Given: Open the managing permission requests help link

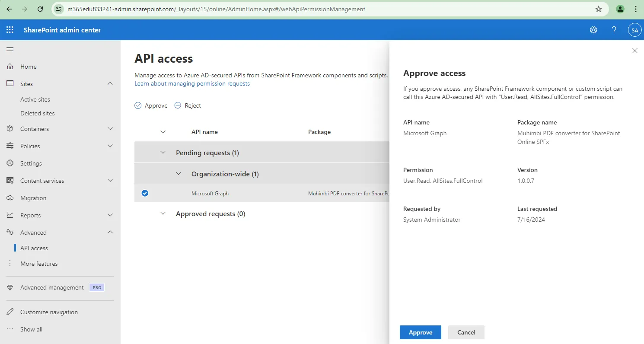Looking at the screenshot, I should point(192,83).
